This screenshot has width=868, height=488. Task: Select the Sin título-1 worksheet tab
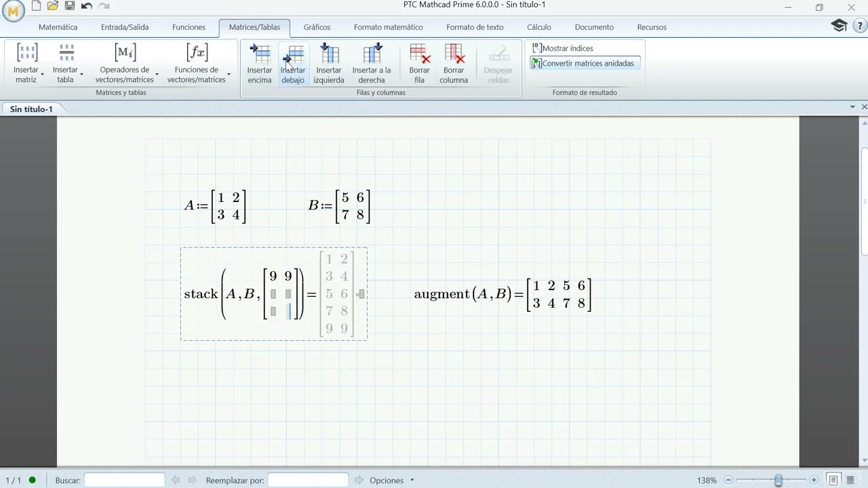point(31,109)
